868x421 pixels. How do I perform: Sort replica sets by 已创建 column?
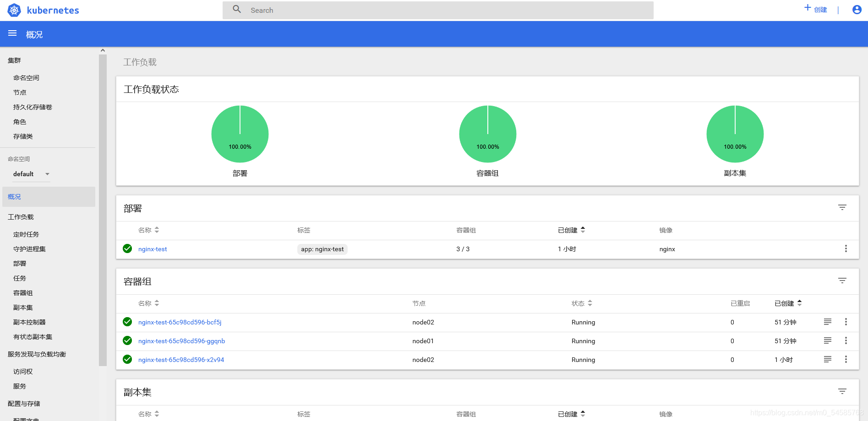coord(571,414)
